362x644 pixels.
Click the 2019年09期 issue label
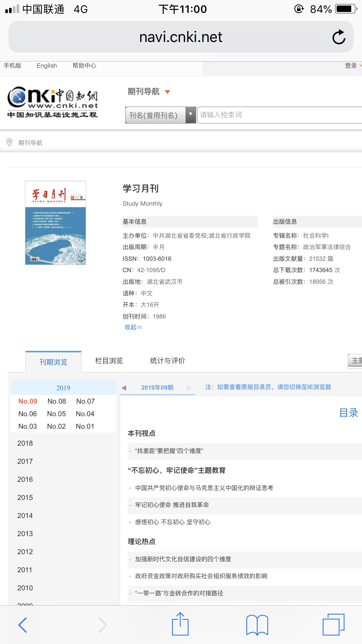tap(157, 388)
